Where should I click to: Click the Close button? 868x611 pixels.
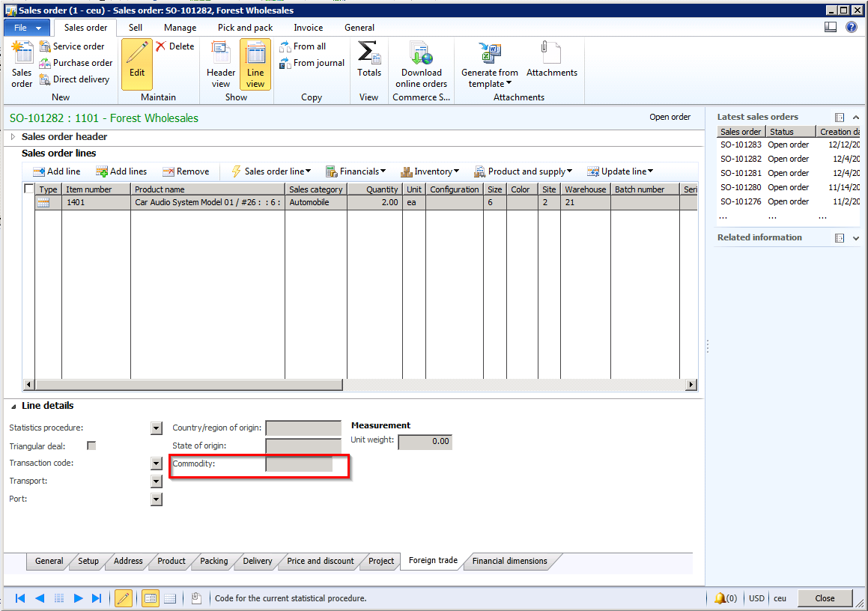[825, 598]
